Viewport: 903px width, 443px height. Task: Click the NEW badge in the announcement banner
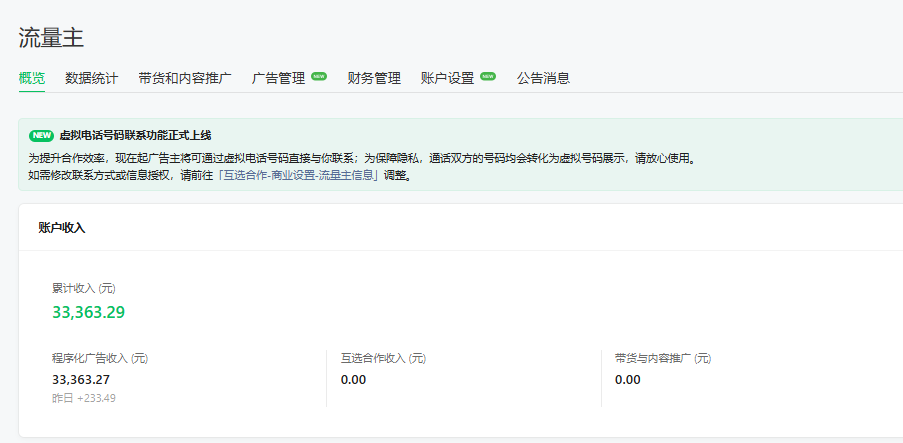(x=41, y=136)
